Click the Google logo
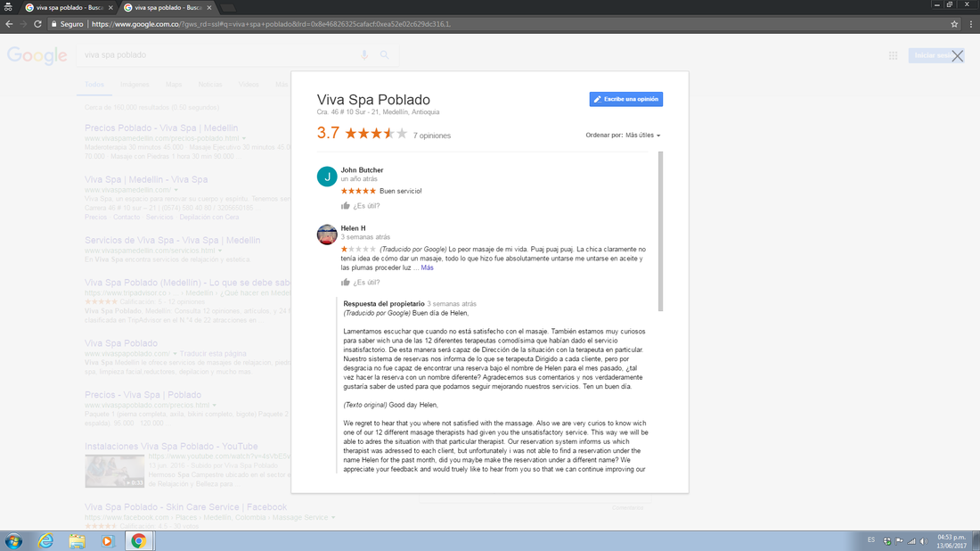 pos(37,55)
